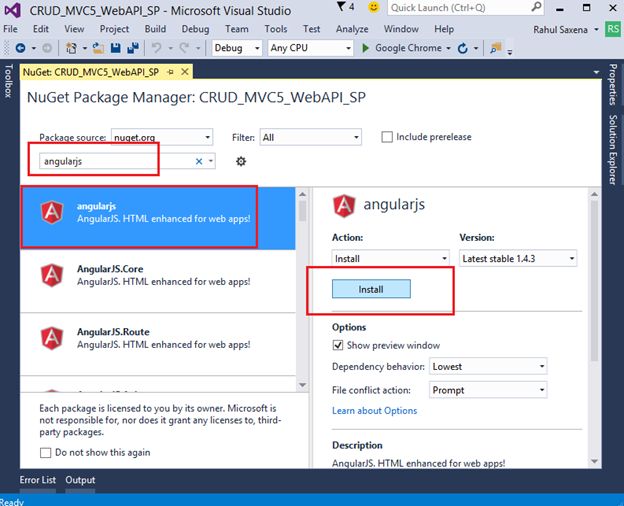The image size is (624, 506).
Task: Click the Find in Files toolbar icon
Action: point(495,48)
